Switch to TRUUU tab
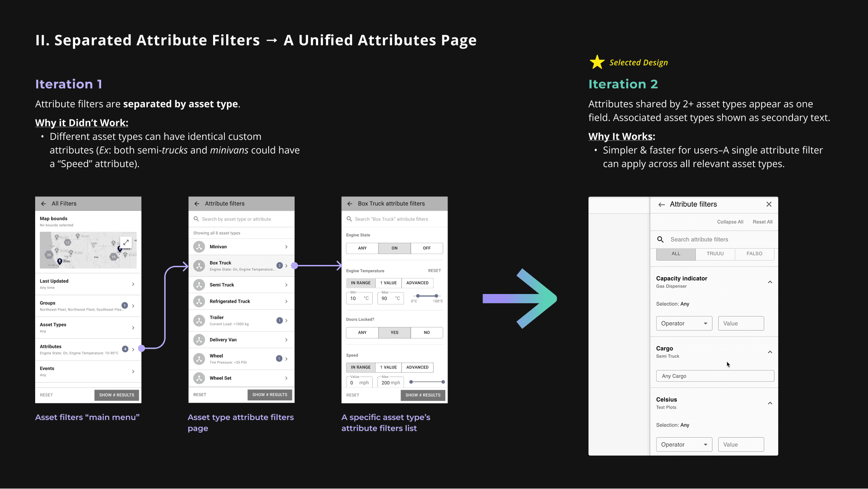The height and width of the screenshot is (489, 868). coord(715,254)
